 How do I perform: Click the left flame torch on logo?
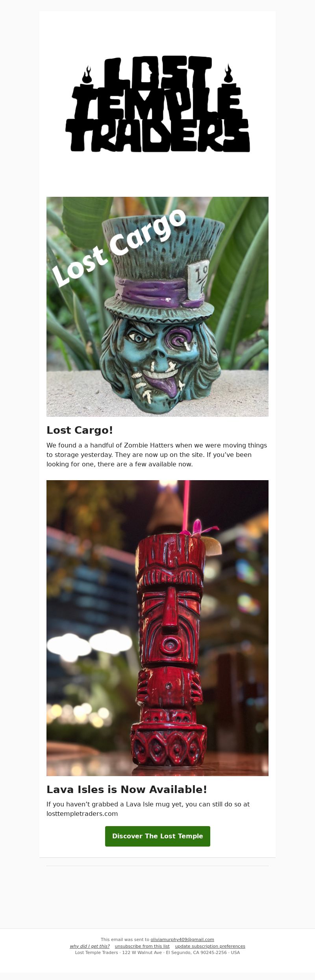[87, 75]
